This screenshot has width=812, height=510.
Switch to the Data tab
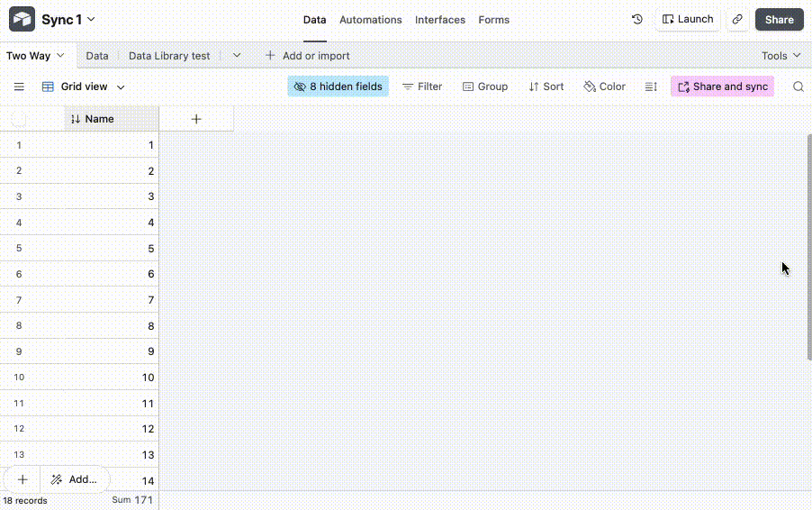click(x=314, y=20)
